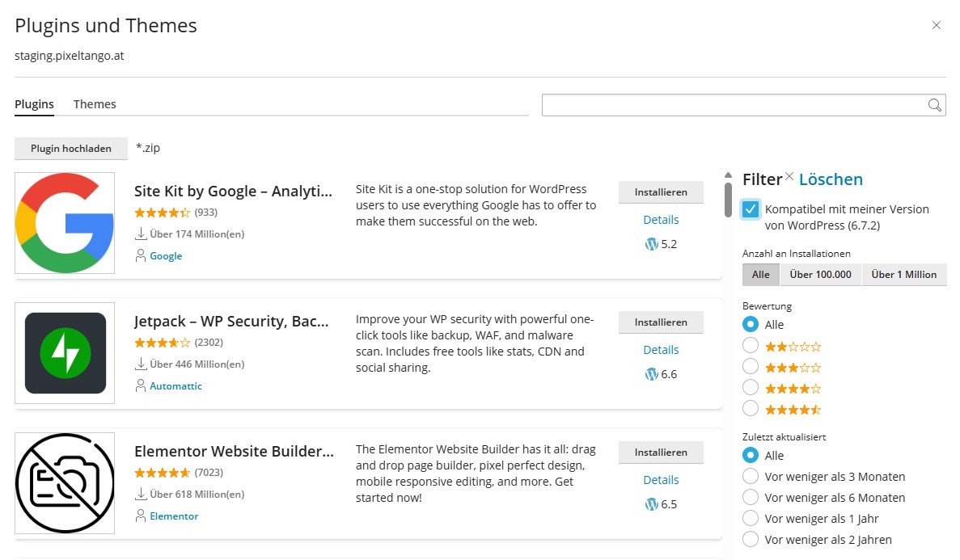Uncheck Kompatibel mit meiner Version checkbox
The image size is (960, 560).
(x=750, y=209)
